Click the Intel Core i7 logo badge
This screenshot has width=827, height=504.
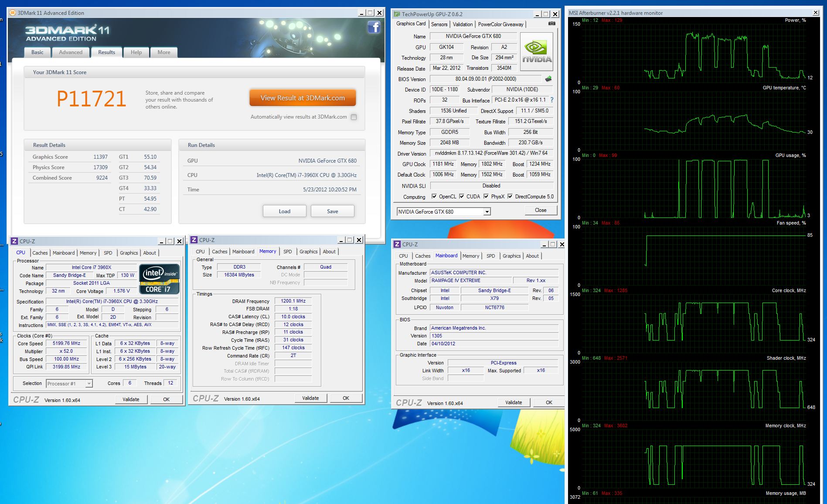pos(159,279)
